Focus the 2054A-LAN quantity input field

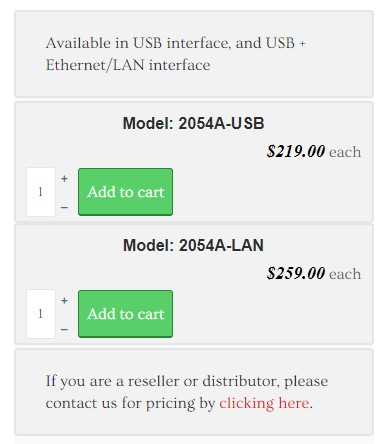click(x=41, y=314)
